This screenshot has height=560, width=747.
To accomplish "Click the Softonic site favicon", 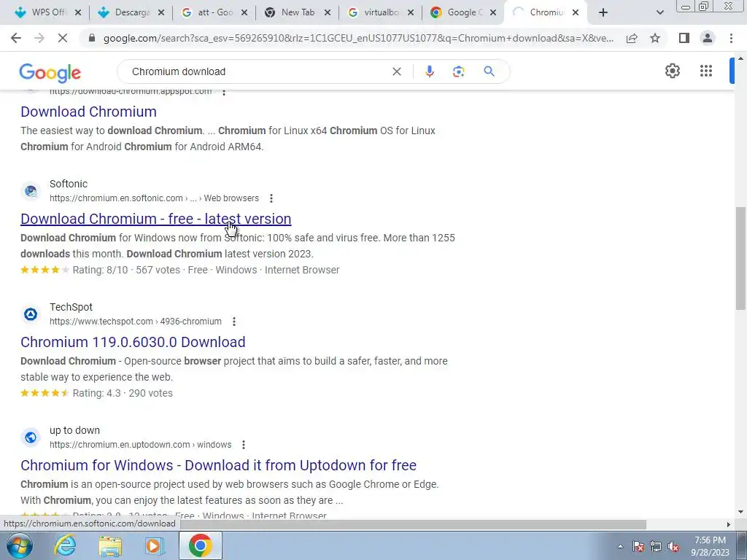I will tap(31, 191).
